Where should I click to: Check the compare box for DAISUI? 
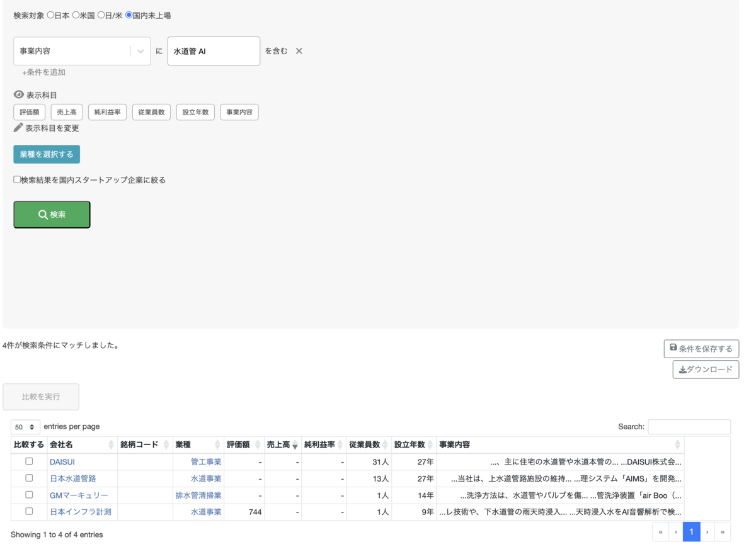[29, 461]
